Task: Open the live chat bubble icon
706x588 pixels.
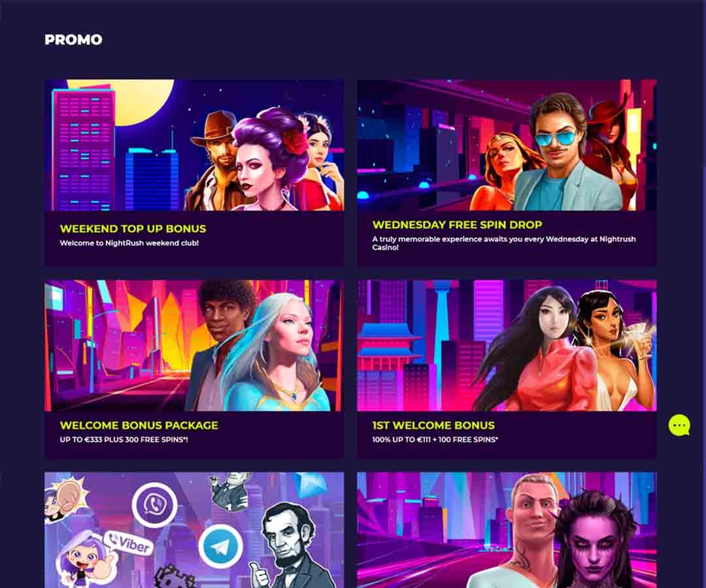Action: pos(679,425)
